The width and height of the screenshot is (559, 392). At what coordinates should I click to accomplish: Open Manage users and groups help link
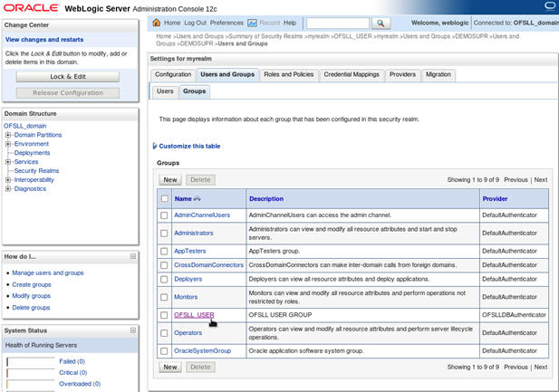(48, 273)
